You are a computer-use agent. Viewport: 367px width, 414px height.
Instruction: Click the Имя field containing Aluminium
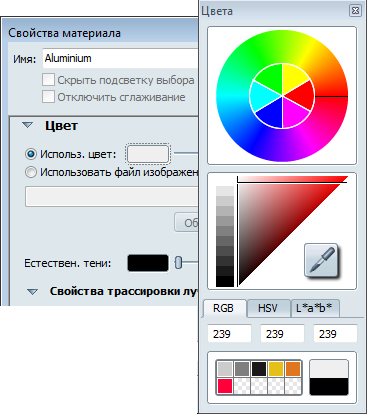[121, 58]
